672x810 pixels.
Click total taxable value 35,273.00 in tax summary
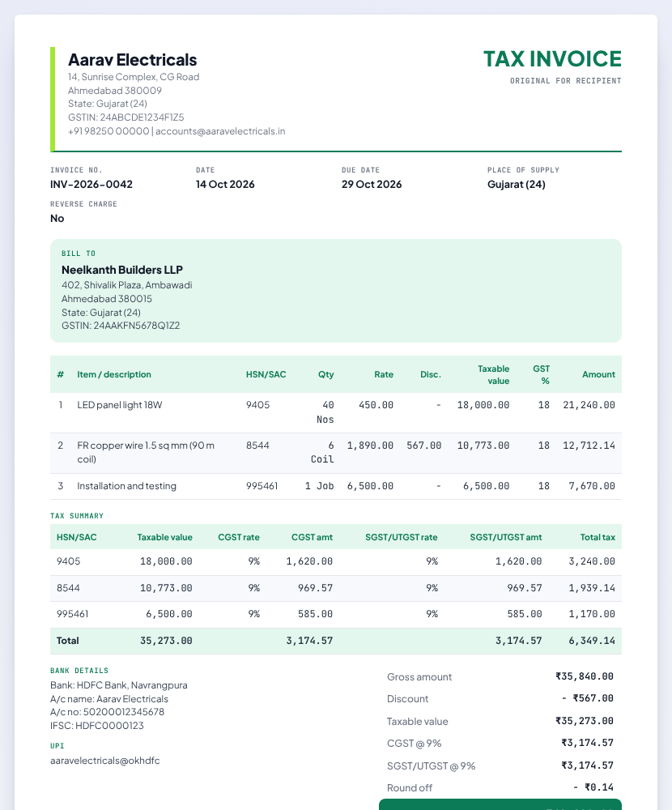coord(166,641)
